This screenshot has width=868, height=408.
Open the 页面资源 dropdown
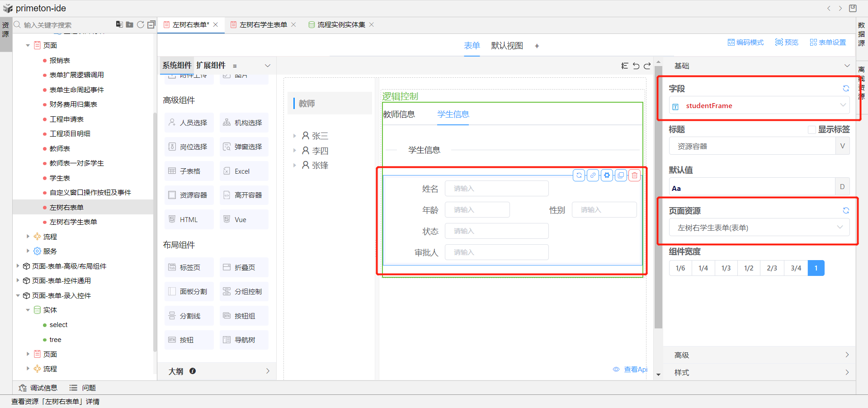pyautogui.click(x=759, y=228)
